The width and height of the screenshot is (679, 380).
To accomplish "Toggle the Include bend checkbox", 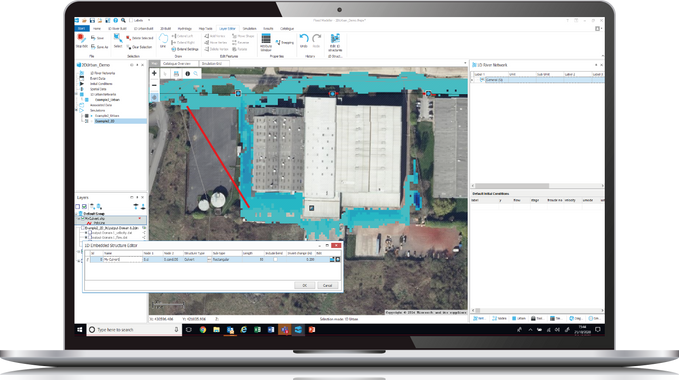I will point(275,260).
